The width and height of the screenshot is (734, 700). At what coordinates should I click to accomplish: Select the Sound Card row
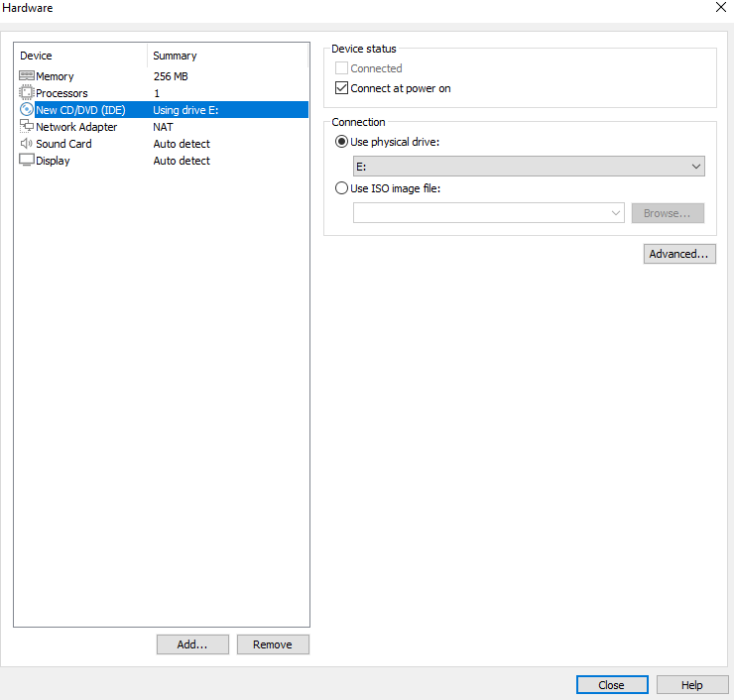(164, 143)
